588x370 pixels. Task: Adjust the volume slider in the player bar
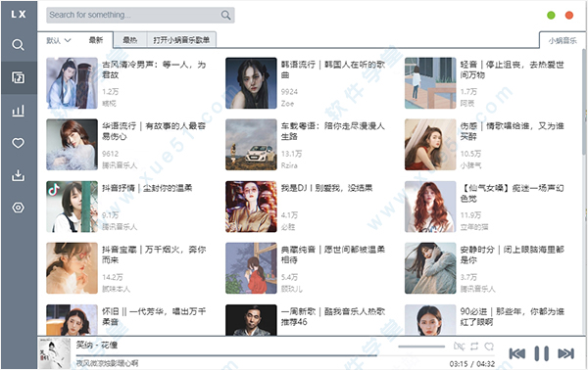[x=421, y=347]
